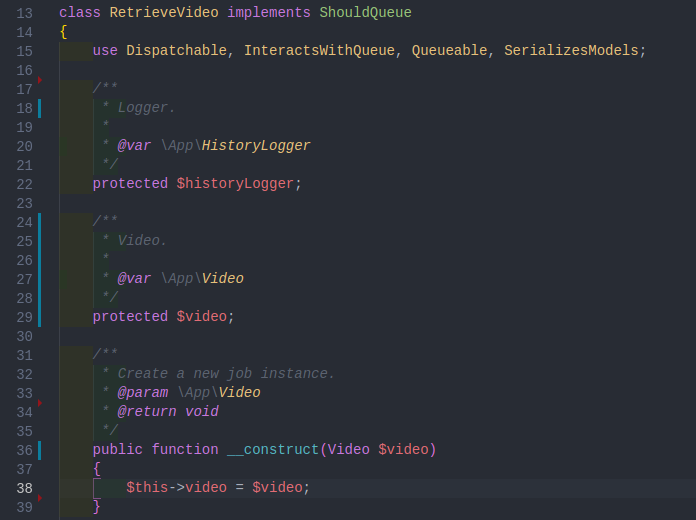Click the 'public function' keywords on line 36
696x520 pixels.
[155, 449]
